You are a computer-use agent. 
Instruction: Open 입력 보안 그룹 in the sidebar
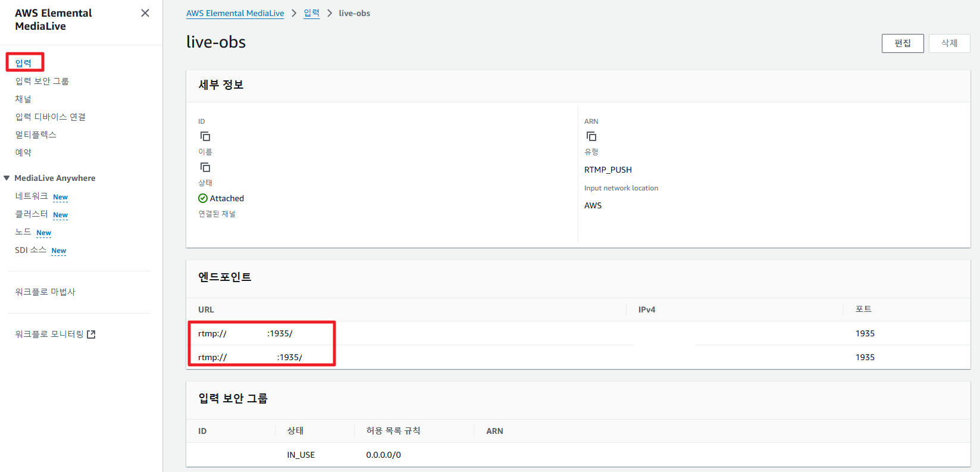42,81
